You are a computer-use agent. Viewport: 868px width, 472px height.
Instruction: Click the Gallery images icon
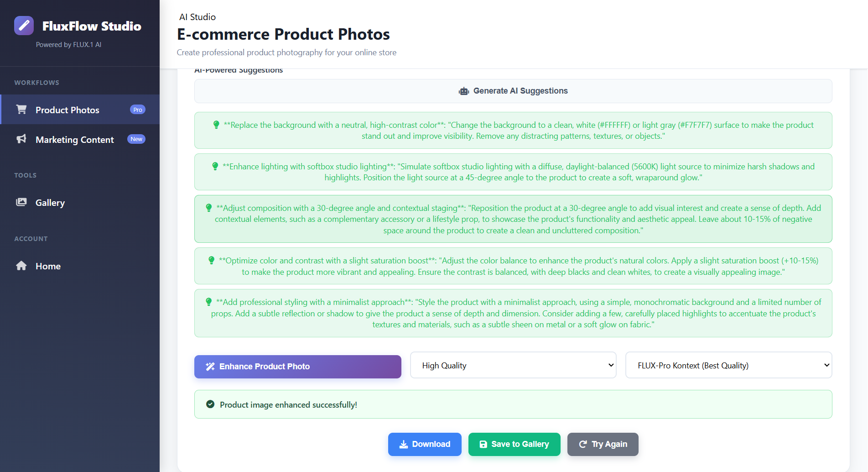click(x=21, y=202)
